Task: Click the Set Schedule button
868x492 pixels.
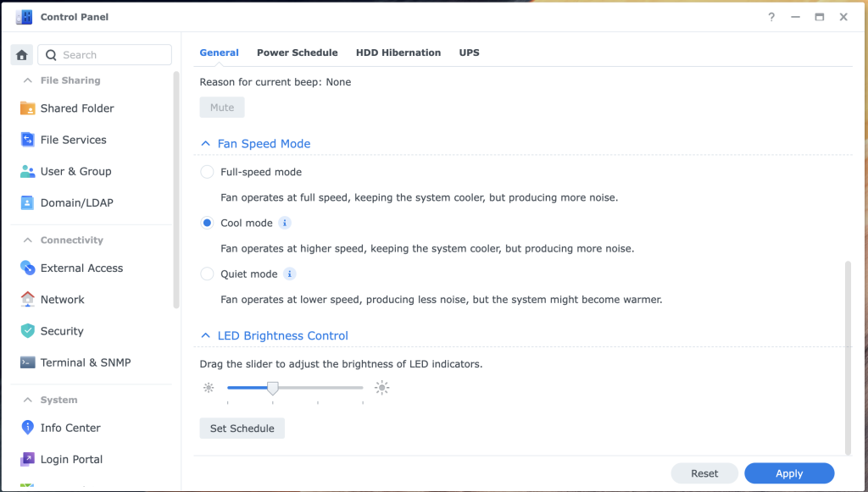Action: coord(242,428)
